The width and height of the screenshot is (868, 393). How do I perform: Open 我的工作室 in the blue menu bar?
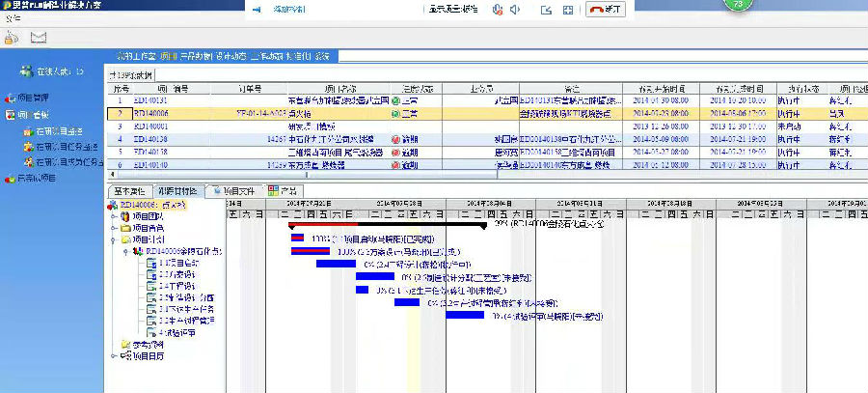pyautogui.click(x=137, y=56)
